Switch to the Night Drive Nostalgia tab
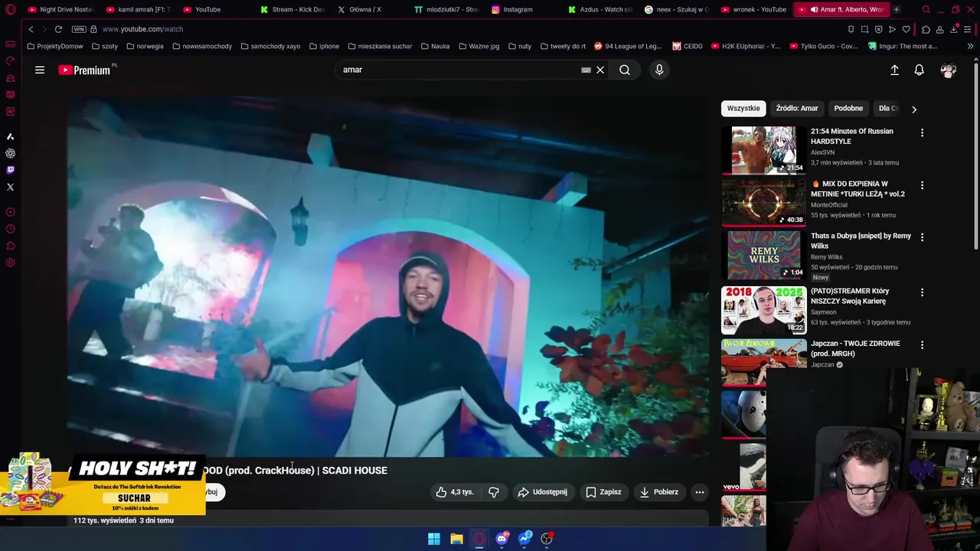The image size is (980, 551). pos(60,9)
